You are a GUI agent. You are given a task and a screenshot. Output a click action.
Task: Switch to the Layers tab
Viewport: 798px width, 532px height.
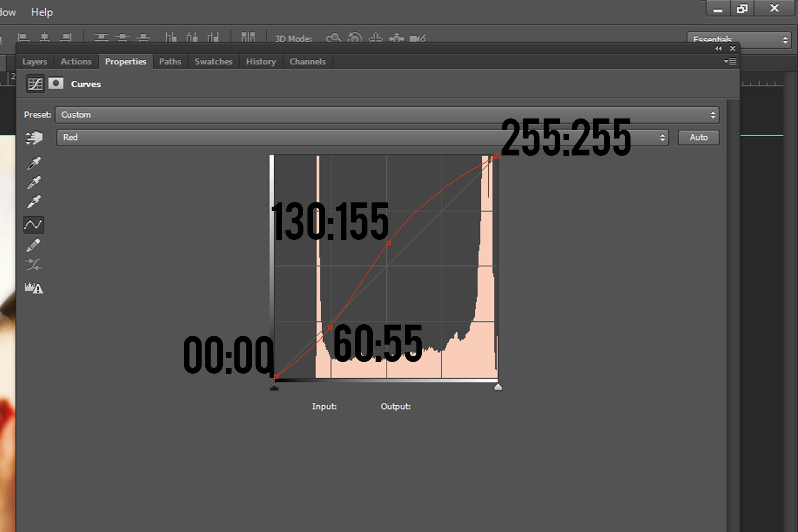pos(34,62)
